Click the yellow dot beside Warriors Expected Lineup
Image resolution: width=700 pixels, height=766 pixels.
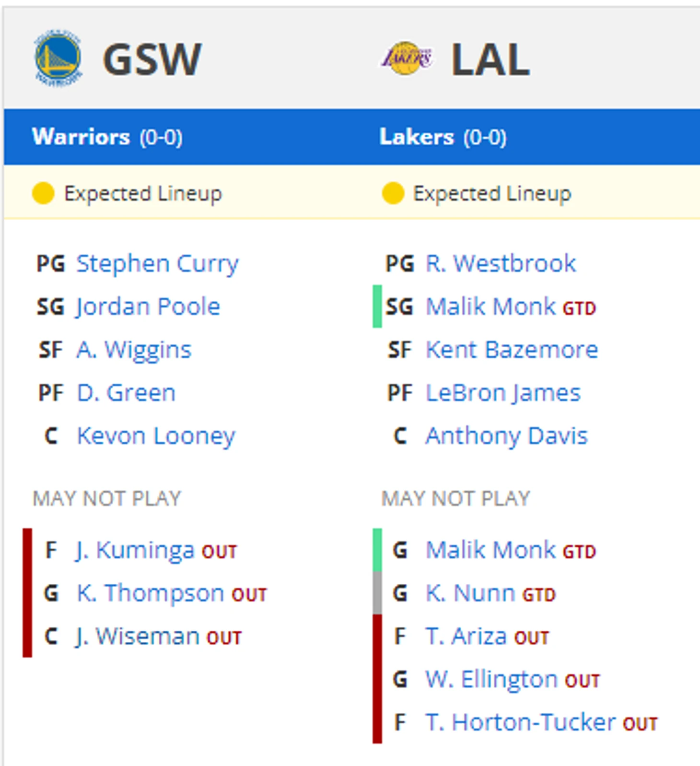[x=43, y=194]
